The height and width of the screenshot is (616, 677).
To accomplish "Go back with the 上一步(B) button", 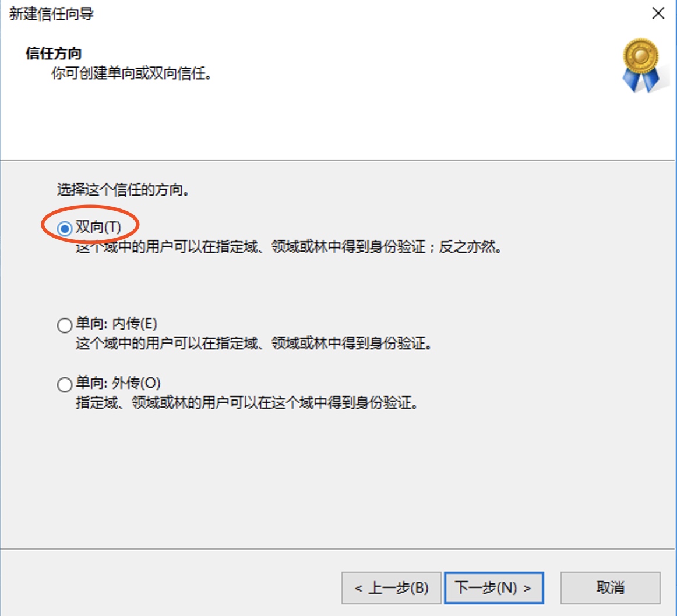I will click(391, 588).
